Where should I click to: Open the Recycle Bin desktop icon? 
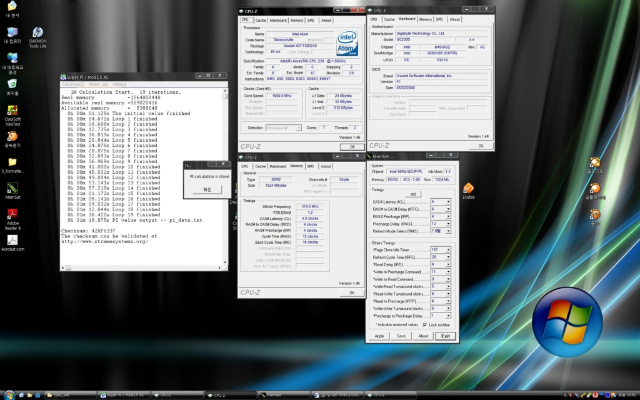pyautogui.click(x=12, y=87)
